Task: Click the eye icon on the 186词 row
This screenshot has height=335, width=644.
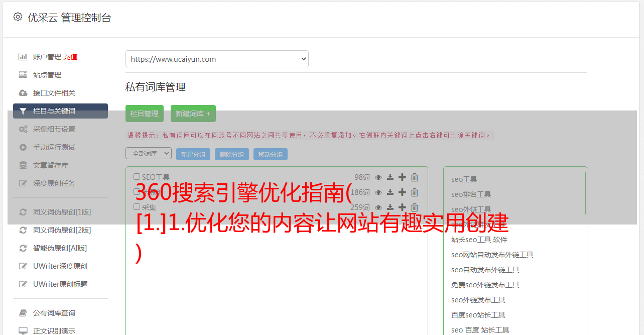Action: pyautogui.click(x=378, y=192)
